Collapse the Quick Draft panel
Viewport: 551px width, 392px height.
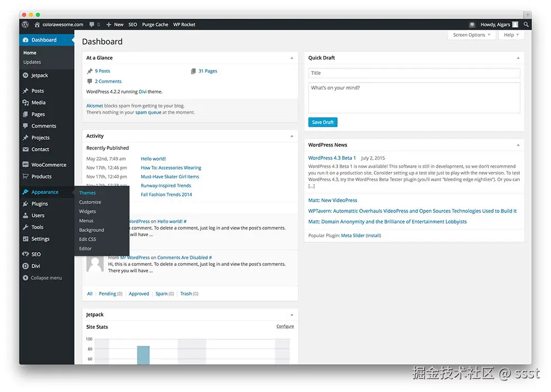point(518,58)
